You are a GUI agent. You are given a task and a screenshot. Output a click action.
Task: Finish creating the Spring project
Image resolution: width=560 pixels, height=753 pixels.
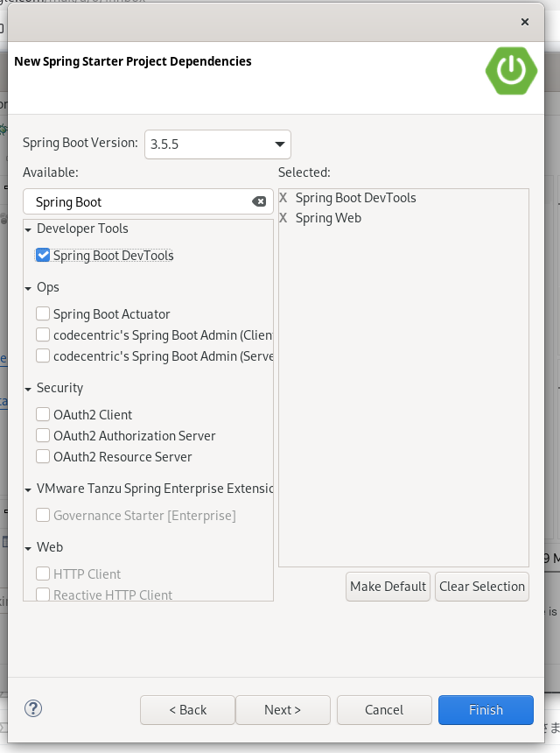click(486, 710)
